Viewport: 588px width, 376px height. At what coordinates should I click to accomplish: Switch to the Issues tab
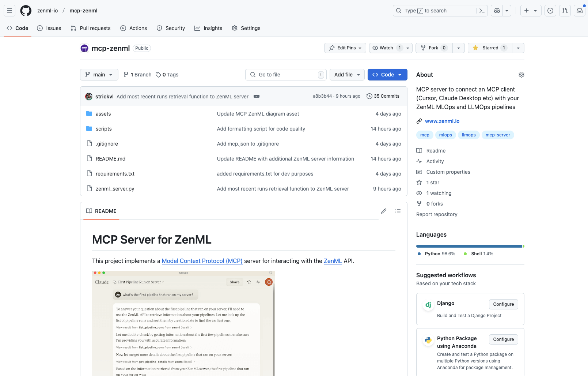click(49, 28)
